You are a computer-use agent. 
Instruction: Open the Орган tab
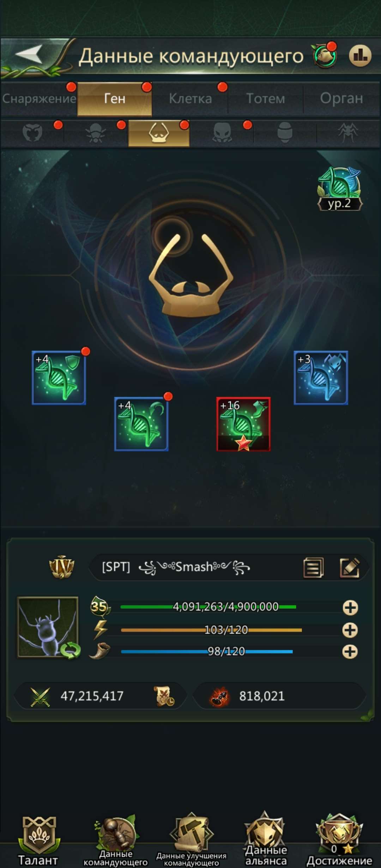[x=341, y=99]
